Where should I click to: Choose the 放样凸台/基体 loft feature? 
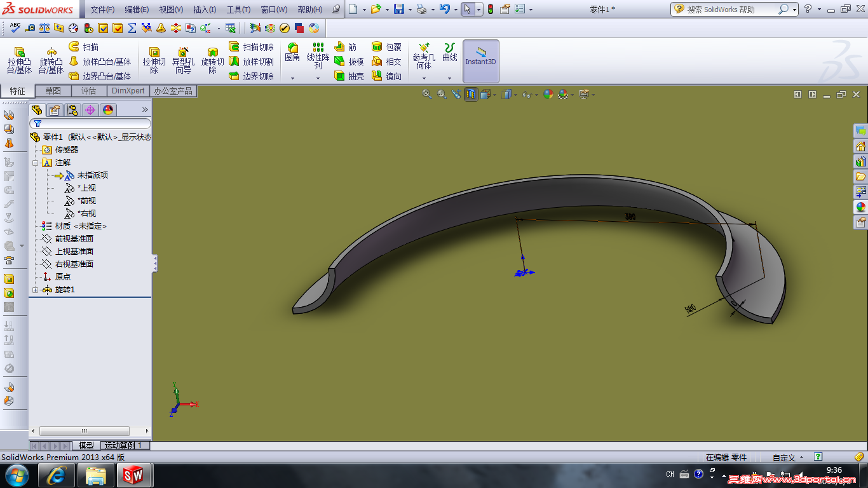pyautogui.click(x=100, y=62)
